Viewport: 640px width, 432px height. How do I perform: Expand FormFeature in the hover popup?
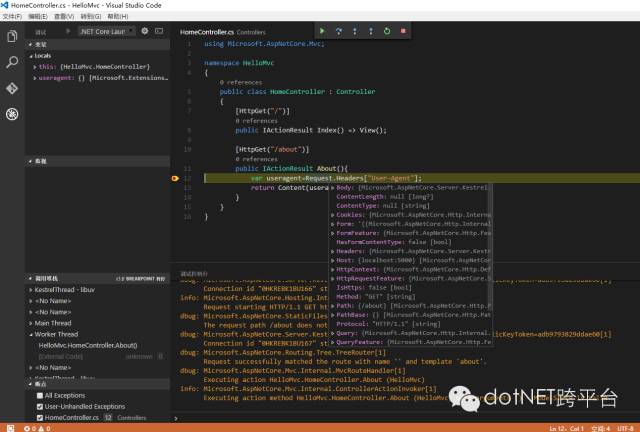pyautogui.click(x=333, y=233)
